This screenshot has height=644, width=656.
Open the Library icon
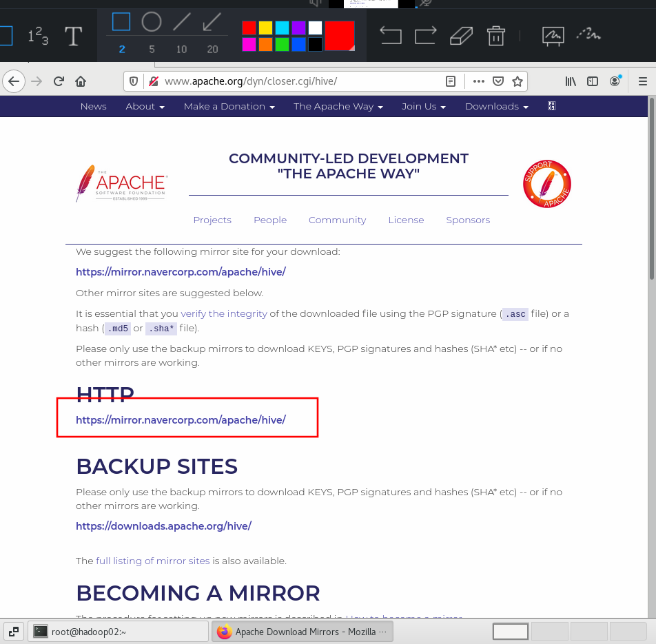click(571, 81)
